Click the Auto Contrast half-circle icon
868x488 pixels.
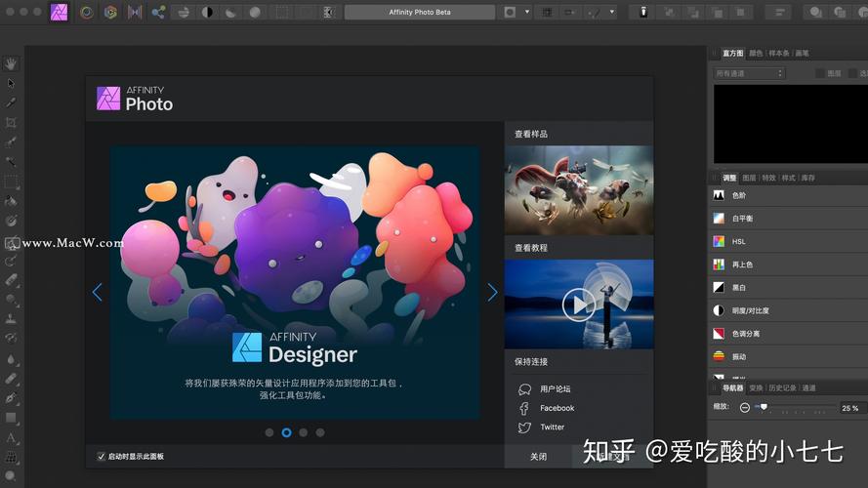[207, 12]
